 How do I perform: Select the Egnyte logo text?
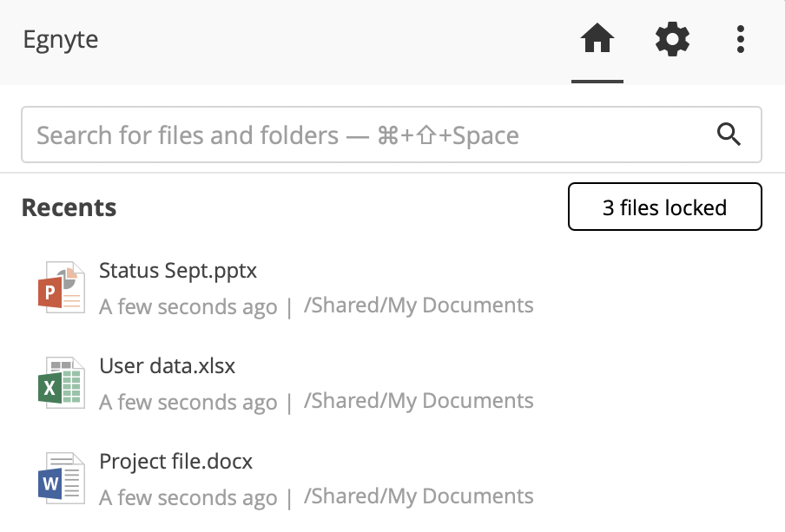(x=61, y=39)
